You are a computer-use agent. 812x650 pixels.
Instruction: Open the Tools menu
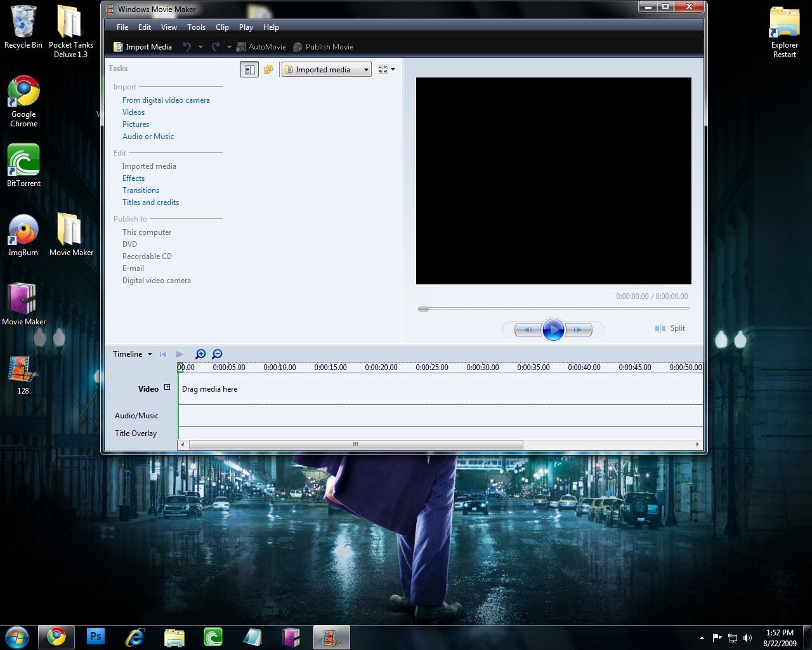(x=196, y=27)
